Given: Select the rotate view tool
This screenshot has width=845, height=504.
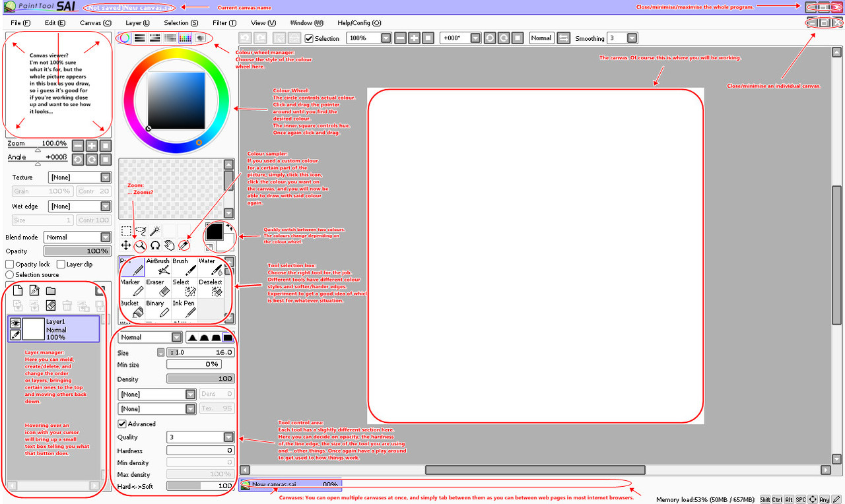Looking at the screenshot, I should (155, 245).
